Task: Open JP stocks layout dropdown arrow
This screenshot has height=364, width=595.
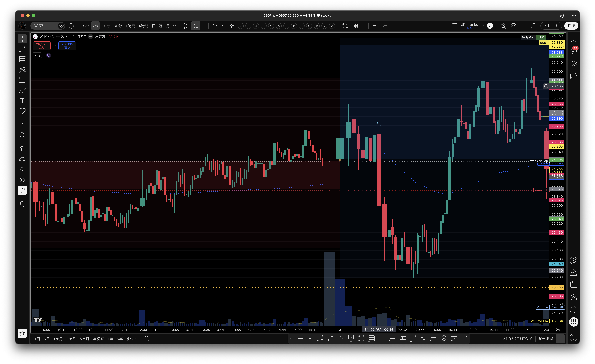Action: pos(483,26)
